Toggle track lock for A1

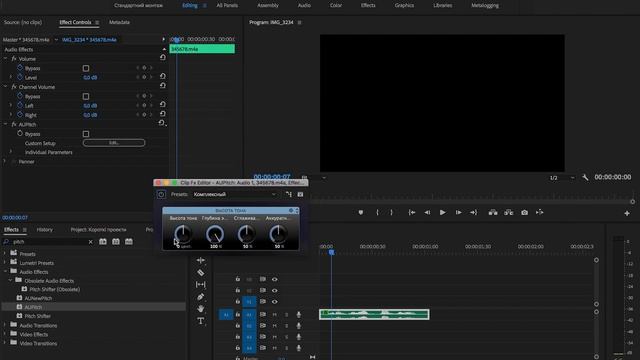coord(238,314)
